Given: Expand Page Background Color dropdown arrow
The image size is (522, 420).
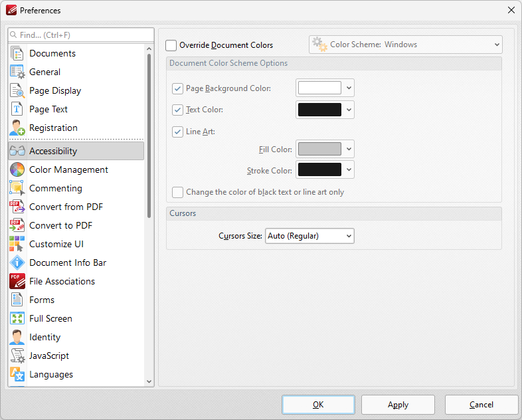Looking at the screenshot, I should (x=349, y=88).
